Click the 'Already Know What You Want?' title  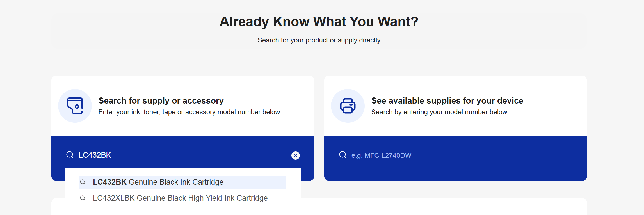(319, 22)
